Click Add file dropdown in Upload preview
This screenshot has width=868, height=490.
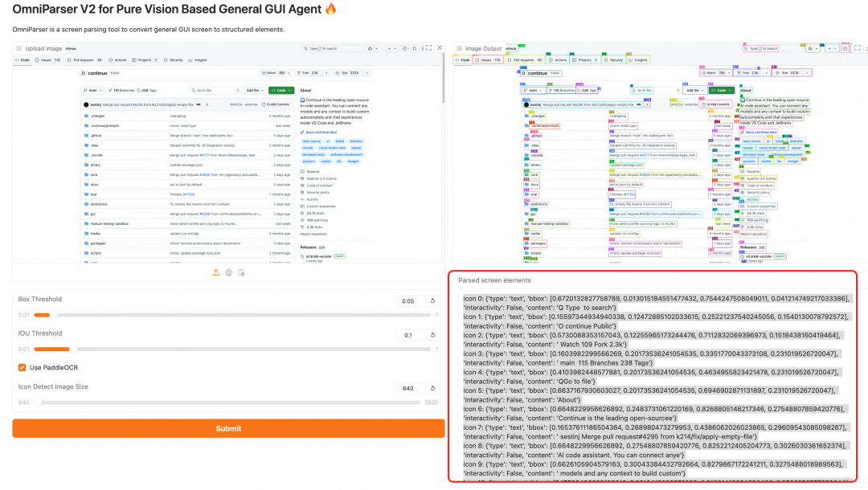tap(255, 90)
